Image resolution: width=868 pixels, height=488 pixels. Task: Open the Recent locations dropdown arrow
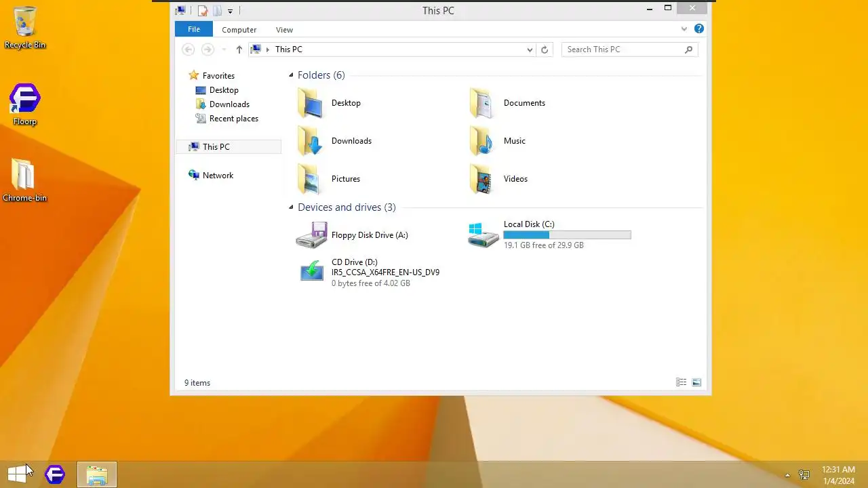click(x=224, y=49)
